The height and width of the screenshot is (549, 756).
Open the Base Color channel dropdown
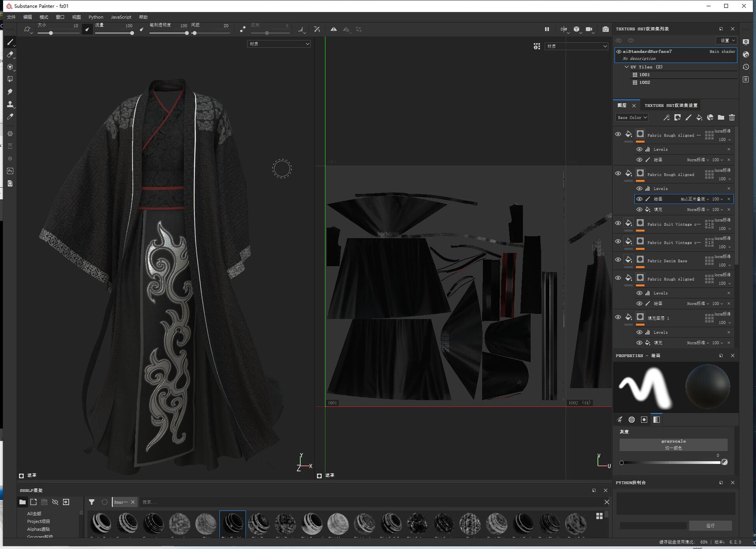[x=632, y=117]
